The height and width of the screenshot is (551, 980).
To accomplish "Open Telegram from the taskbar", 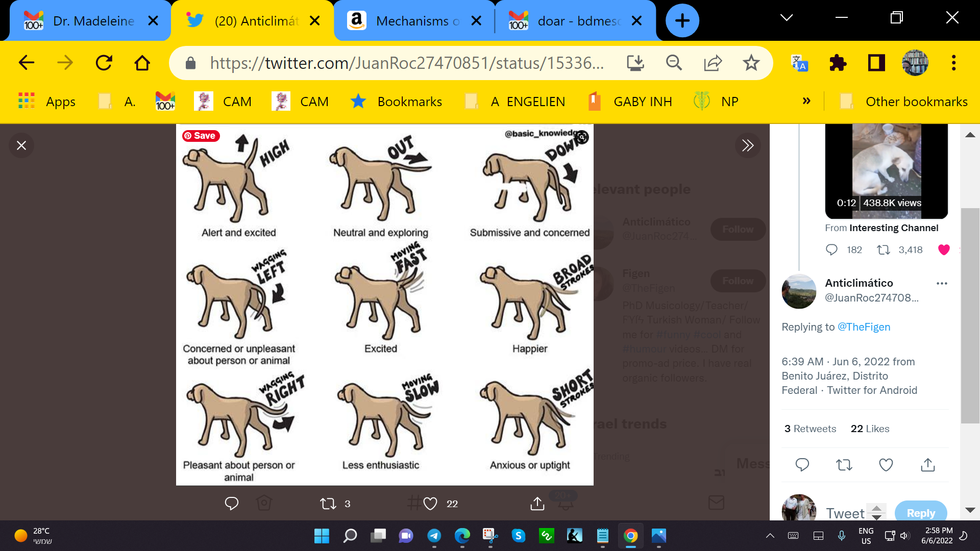I will (x=434, y=536).
